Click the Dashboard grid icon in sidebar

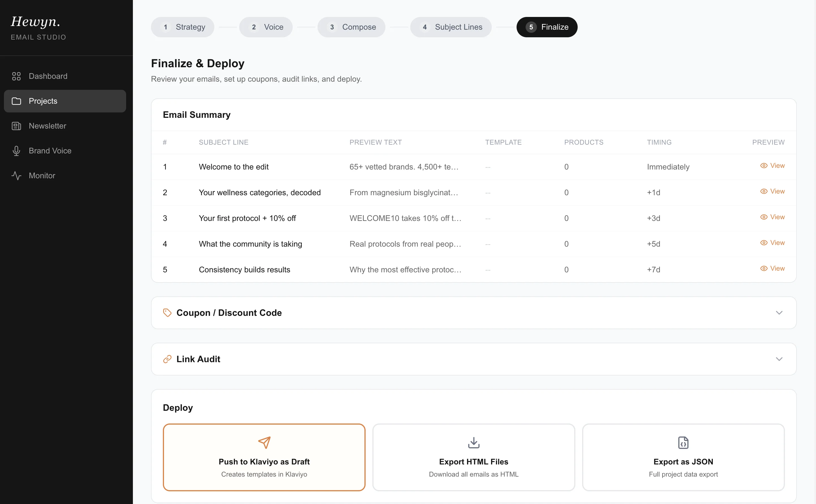(x=16, y=76)
